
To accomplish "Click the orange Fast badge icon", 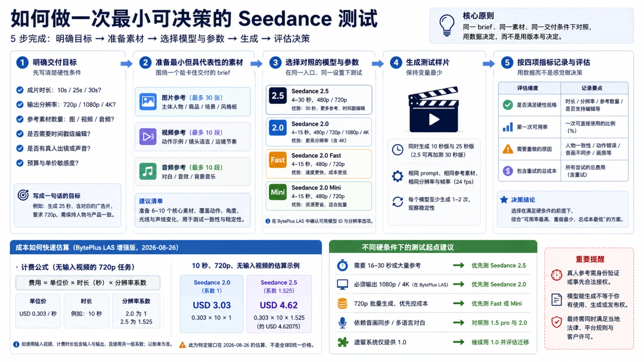I will (x=278, y=160).
